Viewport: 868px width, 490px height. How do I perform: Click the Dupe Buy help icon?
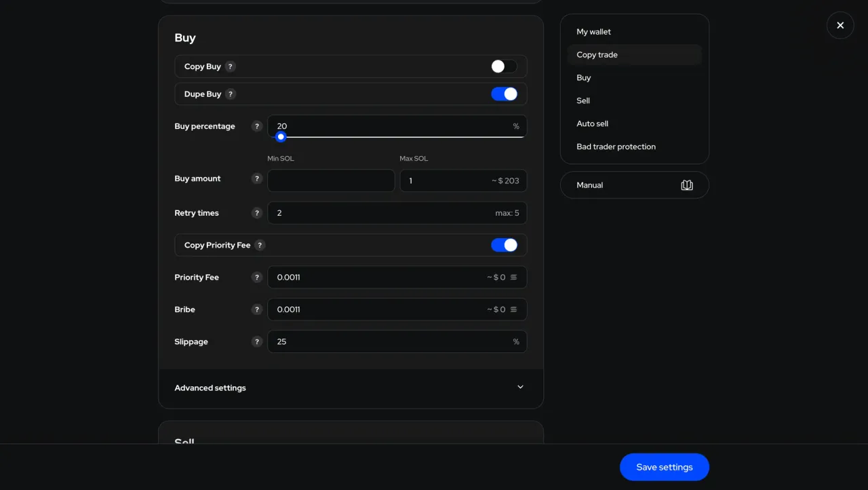(231, 94)
